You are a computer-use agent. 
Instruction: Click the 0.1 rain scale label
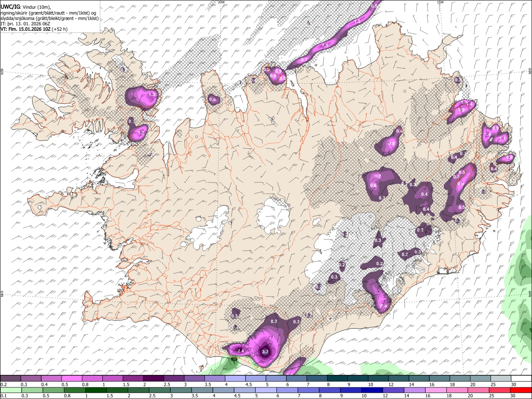[x=3, y=396]
